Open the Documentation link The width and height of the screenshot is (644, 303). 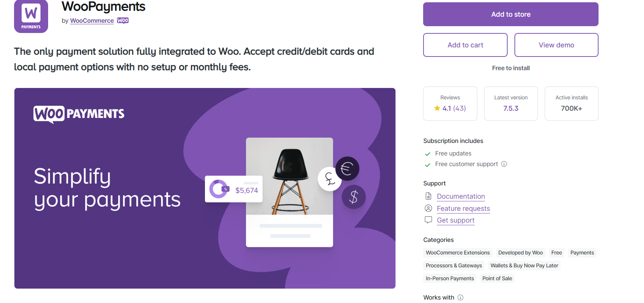pyautogui.click(x=461, y=196)
